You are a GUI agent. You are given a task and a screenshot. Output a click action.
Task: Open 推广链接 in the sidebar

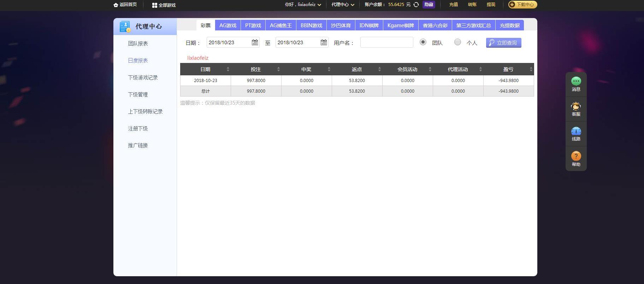coord(138,145)
